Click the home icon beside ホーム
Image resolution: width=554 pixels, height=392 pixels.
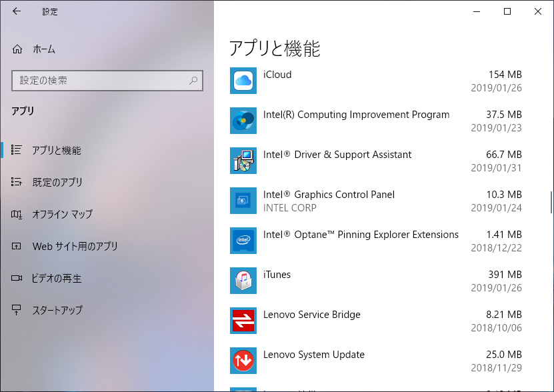(17, 49)
